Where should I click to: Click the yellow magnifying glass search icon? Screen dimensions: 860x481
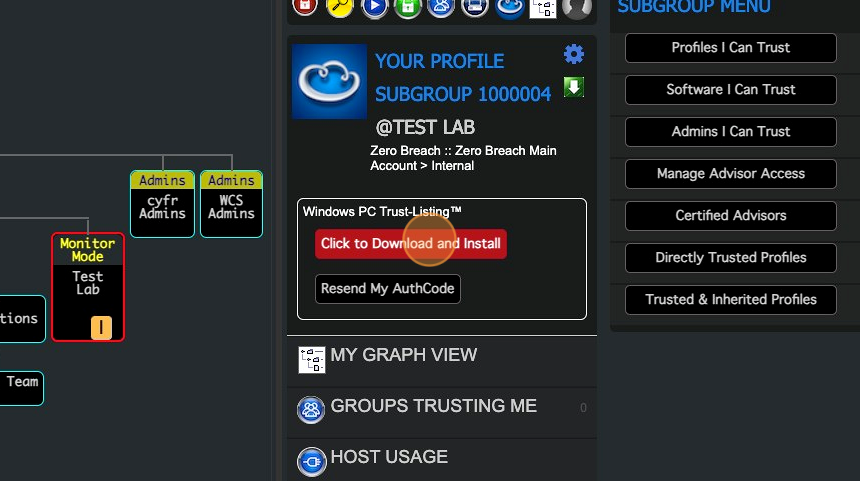click(340, 6)
